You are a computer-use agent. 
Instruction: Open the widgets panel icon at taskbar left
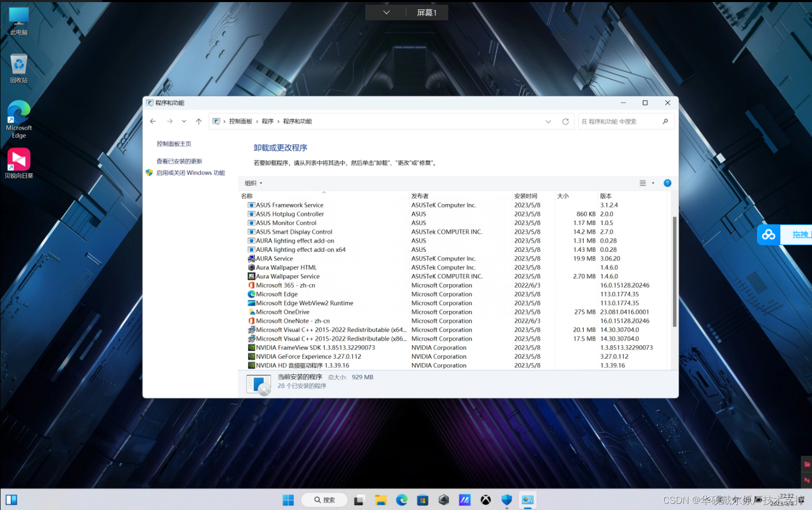[11, 500]
